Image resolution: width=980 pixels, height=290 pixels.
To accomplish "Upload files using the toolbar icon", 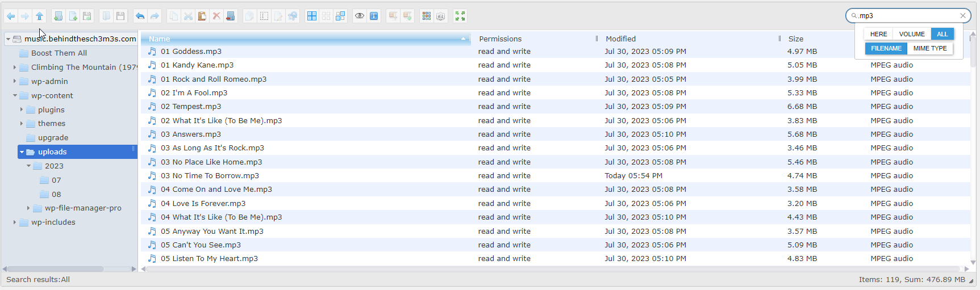I will [87, 16].
